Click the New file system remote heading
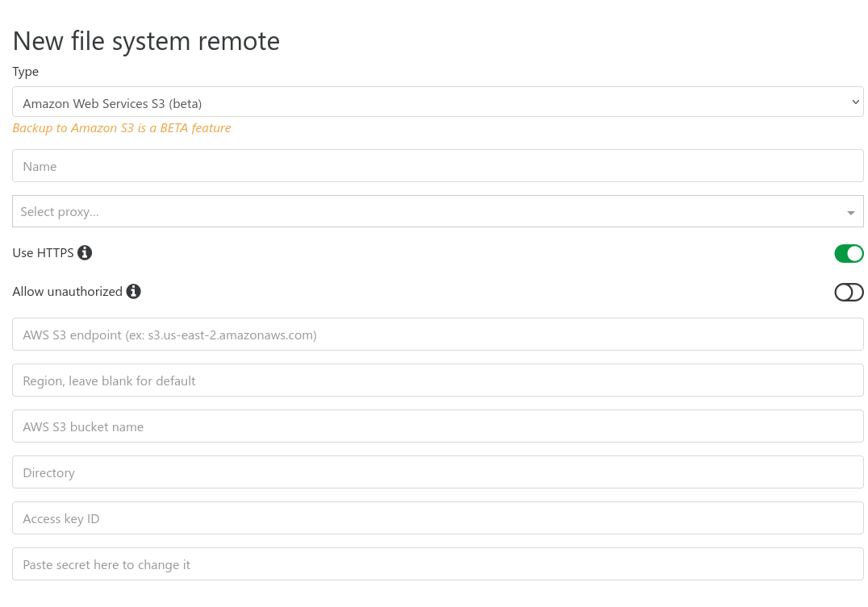868x607 pixels. 146,41
